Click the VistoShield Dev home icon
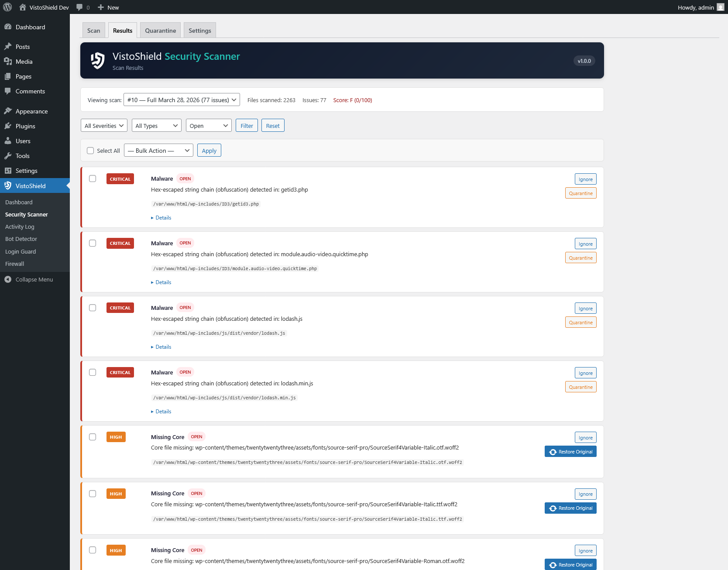This screenshot has width=728, height=570. click(x=23, y=7)
